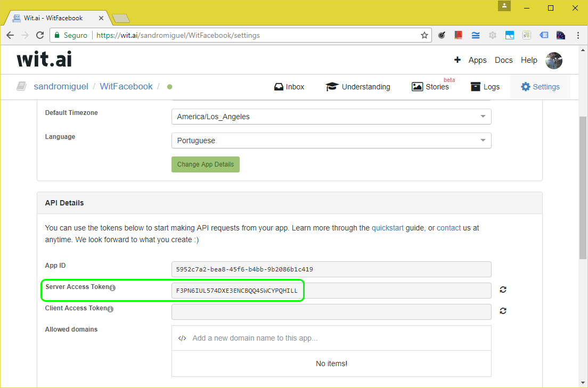Click the Server Access Token field
This screenshot has height=388, width=588.
[331, 291]
